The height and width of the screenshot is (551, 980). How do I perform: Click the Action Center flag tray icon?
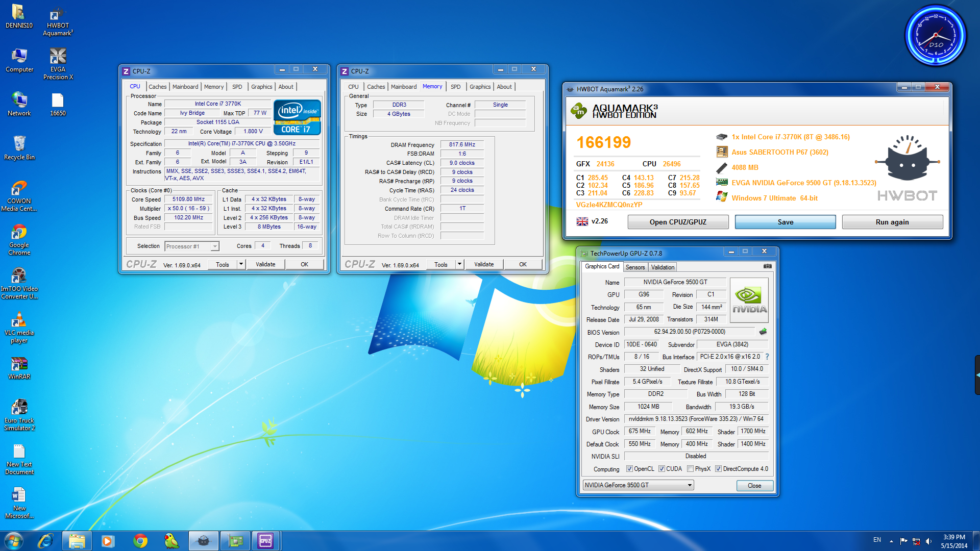pos(903,541)
